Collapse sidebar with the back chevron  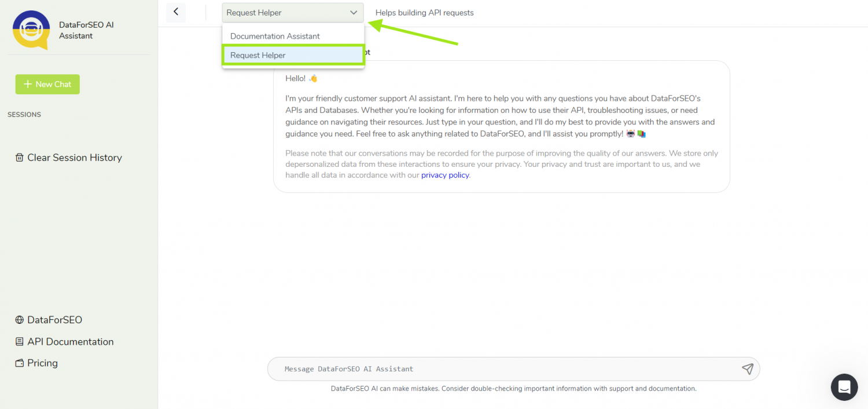(176, 12)
